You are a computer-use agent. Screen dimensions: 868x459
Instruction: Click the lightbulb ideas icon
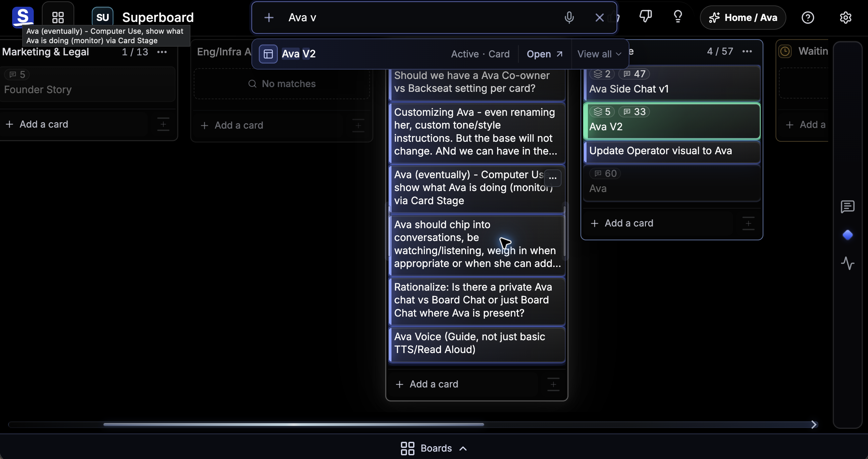tap(678, 17)
